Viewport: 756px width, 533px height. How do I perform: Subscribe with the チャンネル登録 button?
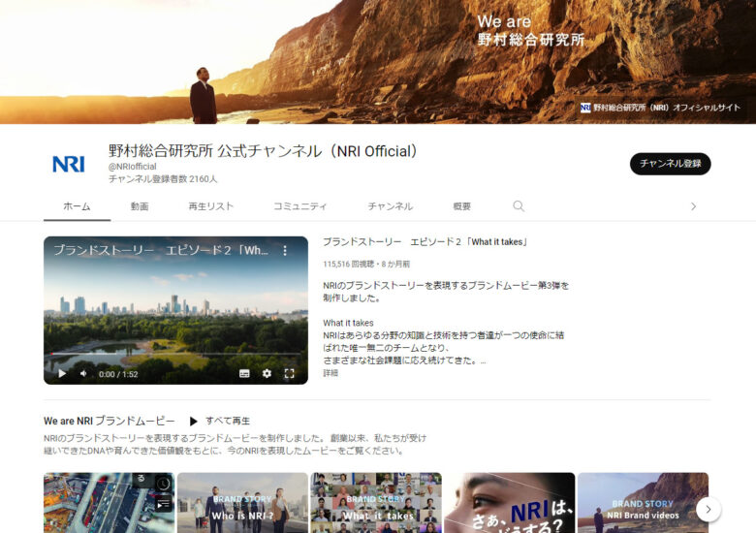point(670,164)
